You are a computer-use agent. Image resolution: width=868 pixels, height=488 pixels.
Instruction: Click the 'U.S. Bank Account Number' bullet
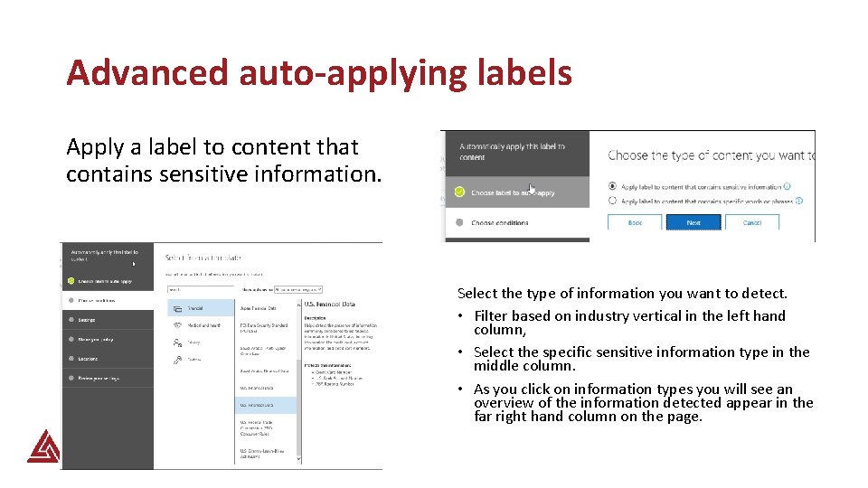point(339,378)
